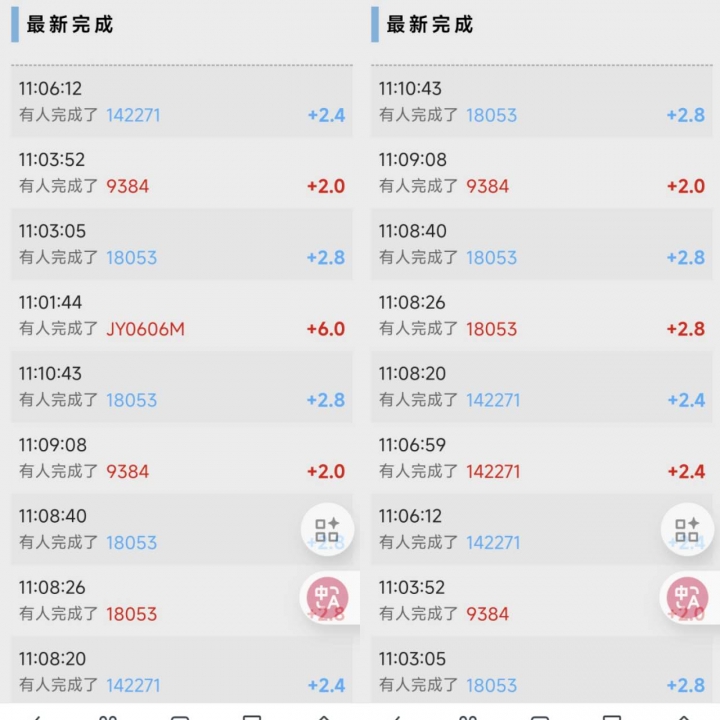The image size is (720, 720).
Task: Open task code JY0606M
Action: tap(146, 329)
